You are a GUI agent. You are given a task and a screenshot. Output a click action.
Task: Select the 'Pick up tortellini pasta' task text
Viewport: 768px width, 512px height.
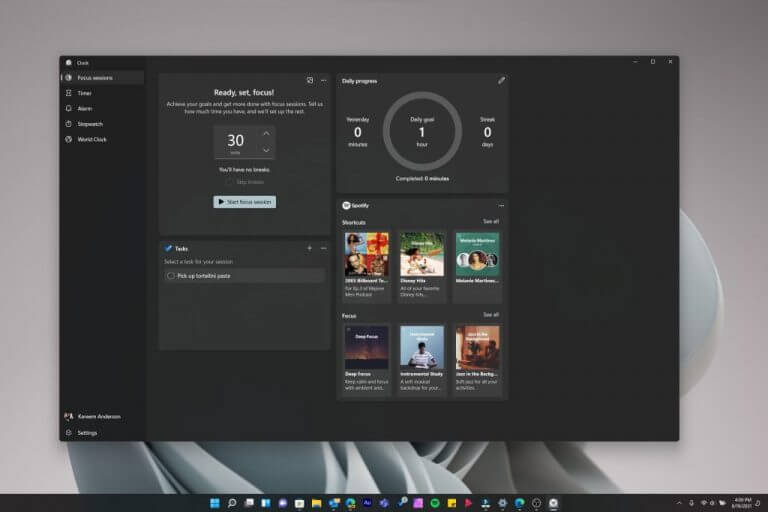click(204, 276)
